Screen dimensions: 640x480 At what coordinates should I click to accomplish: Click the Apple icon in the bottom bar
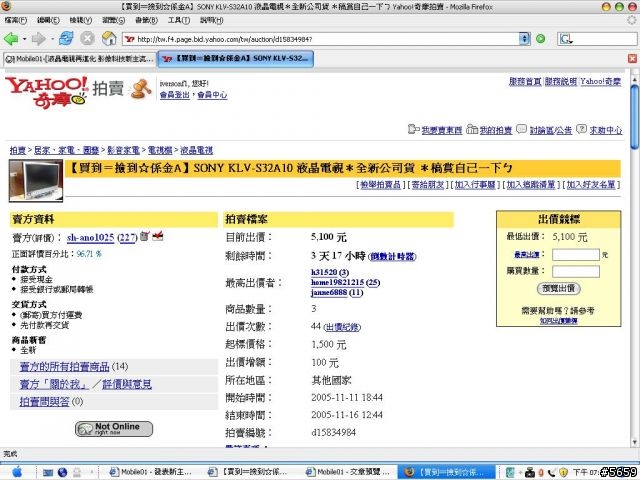(x=17, y=472)
